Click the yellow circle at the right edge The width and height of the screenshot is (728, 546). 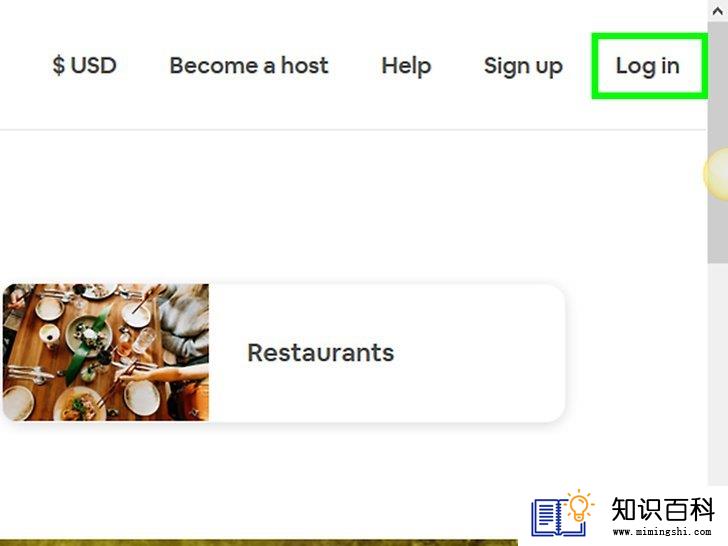(x=716, y=174)
